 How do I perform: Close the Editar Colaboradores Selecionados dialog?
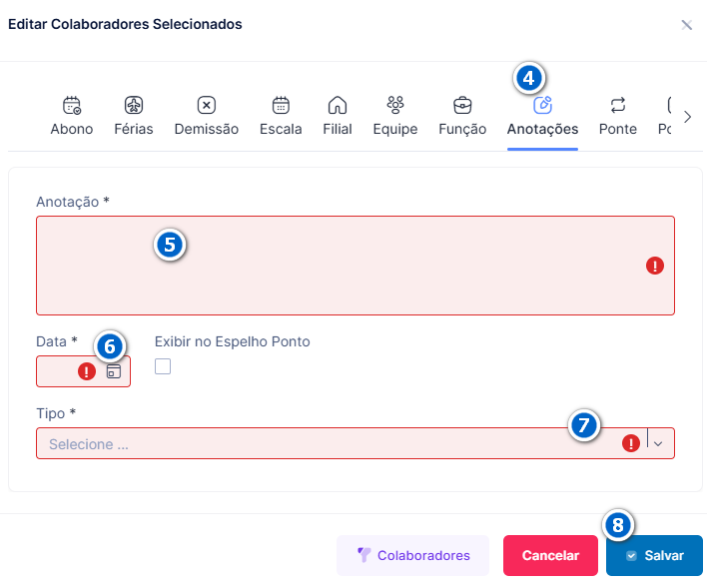point(687,25)
